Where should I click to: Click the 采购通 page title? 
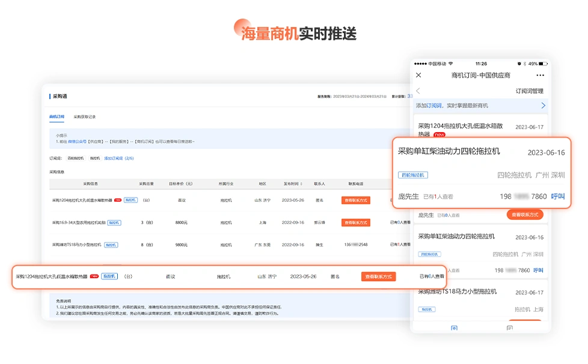coord(60,96)
